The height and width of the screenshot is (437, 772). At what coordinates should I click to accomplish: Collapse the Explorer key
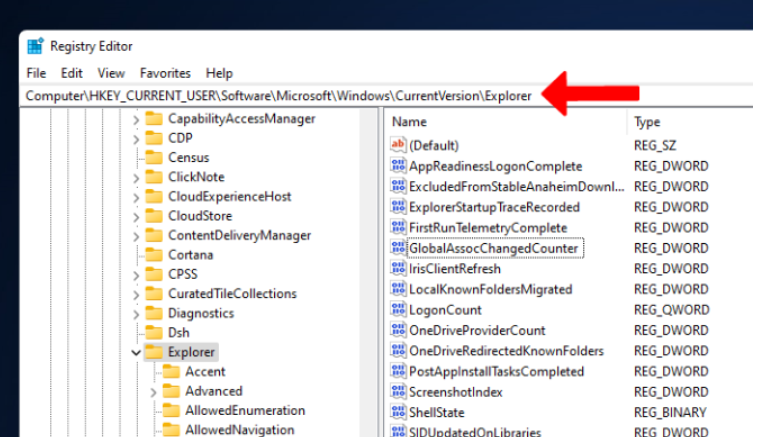pos(136,352)
